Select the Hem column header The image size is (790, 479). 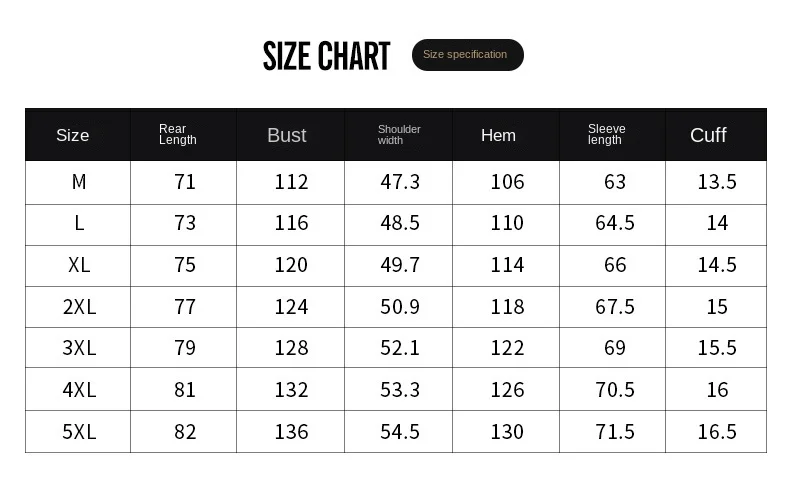pyautogui.click(x=498, y=135)
